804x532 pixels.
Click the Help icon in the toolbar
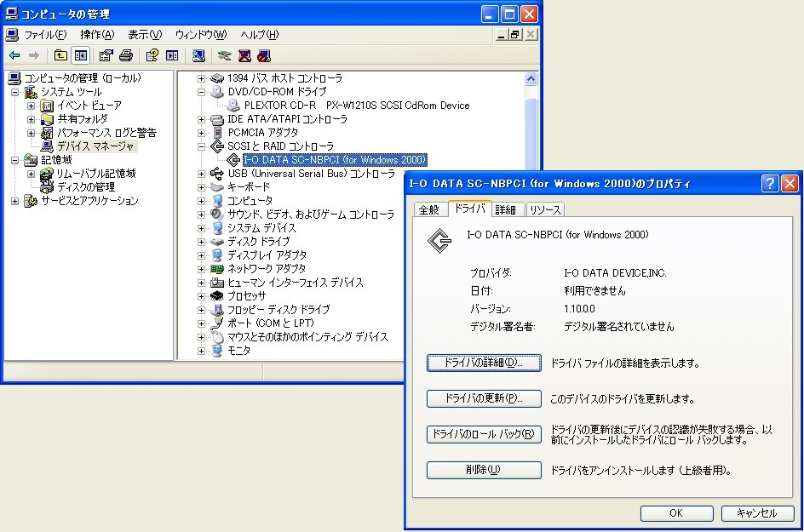coord(152,54)
